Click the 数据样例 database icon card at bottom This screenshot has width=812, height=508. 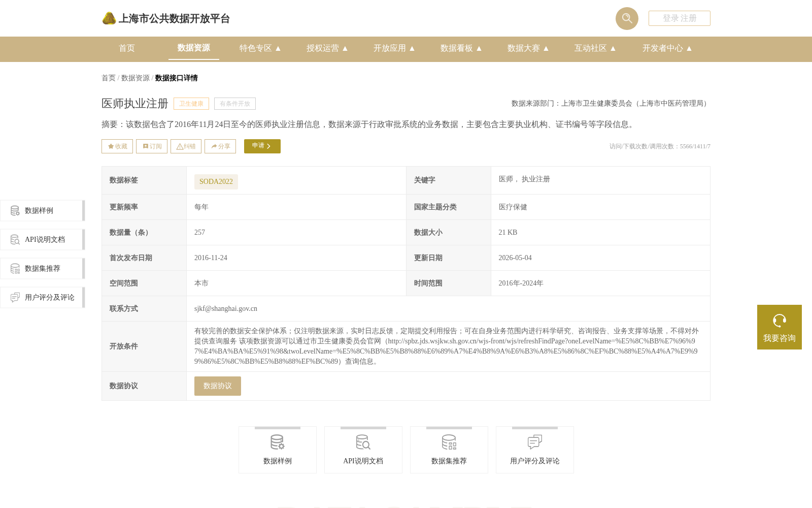pyautogui.click(x=278, y=450)
